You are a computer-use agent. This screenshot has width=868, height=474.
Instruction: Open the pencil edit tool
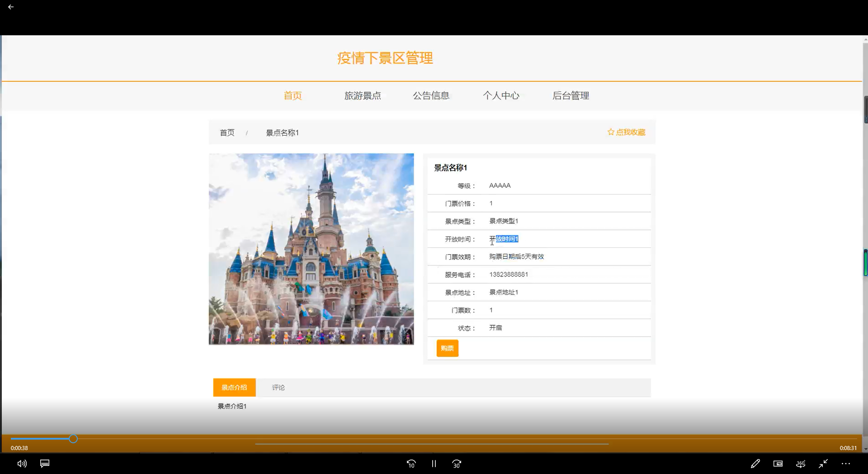[755, 464]
